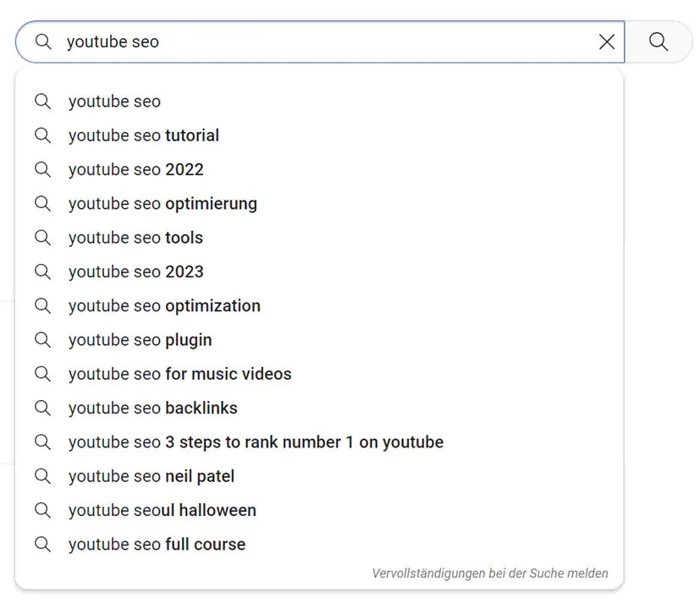This screenshot has width=700, height=609.
Task: Choose the 'youtube seo 2023' suggestion
Action: point(136,272)
